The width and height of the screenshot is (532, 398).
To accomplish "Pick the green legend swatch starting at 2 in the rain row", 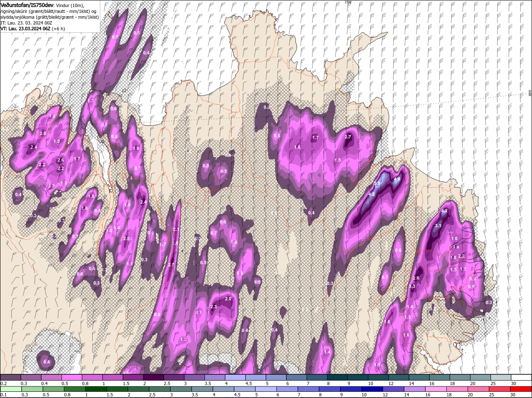I will [x=139, y=389].
